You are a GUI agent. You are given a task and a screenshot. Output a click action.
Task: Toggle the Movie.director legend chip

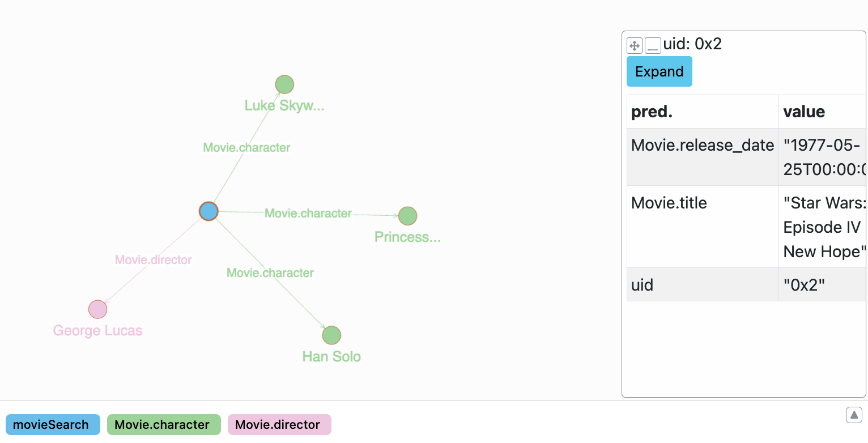point(279,424)
